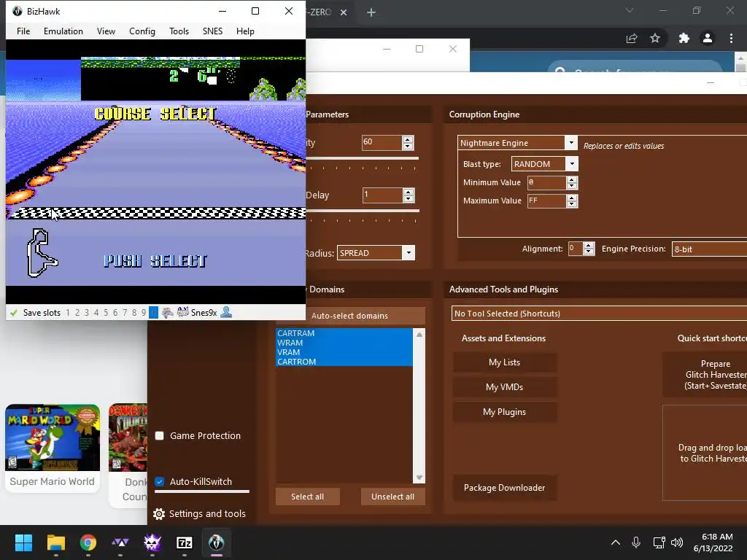Click the Maximum Value field showing FF
The image size is (747, 560).
546,201
